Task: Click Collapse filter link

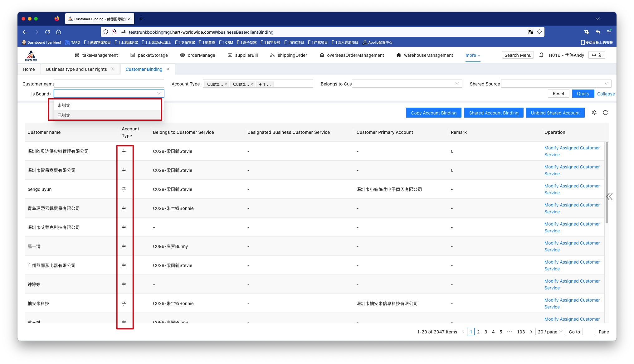Action: coord(606,94)
